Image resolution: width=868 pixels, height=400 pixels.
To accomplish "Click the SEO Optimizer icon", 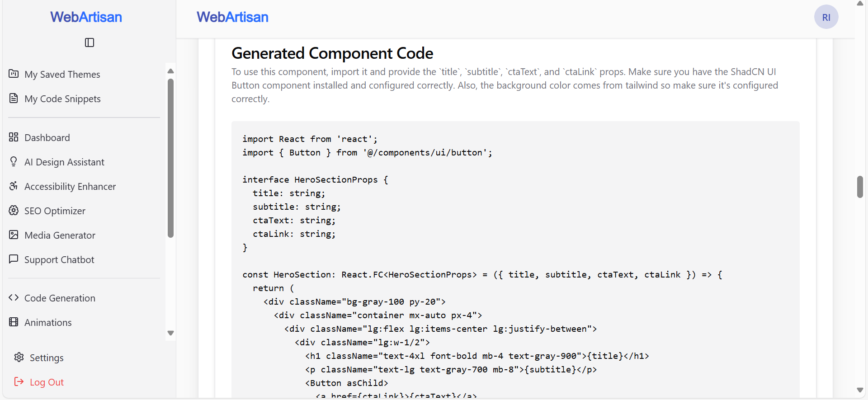I will 14,210.
